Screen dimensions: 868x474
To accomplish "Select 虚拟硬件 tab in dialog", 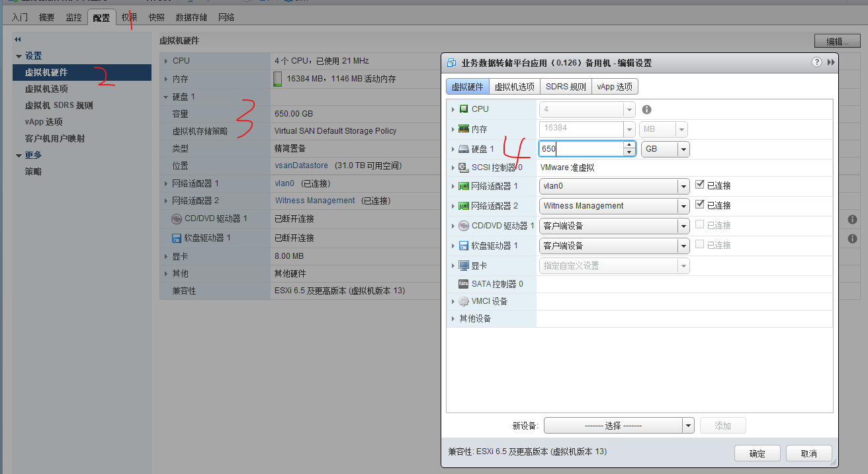I will coord(468,87).
